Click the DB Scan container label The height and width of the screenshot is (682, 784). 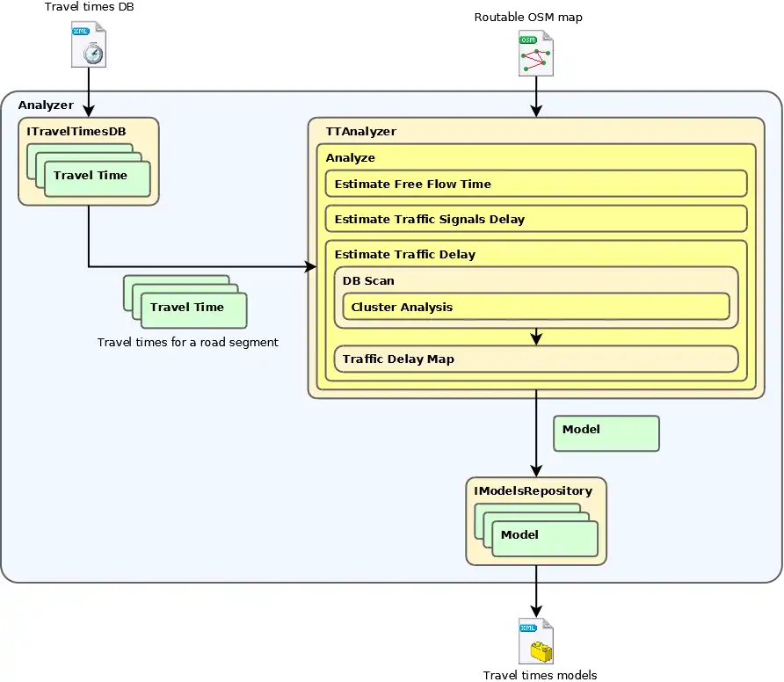click(x=368, y=281)
